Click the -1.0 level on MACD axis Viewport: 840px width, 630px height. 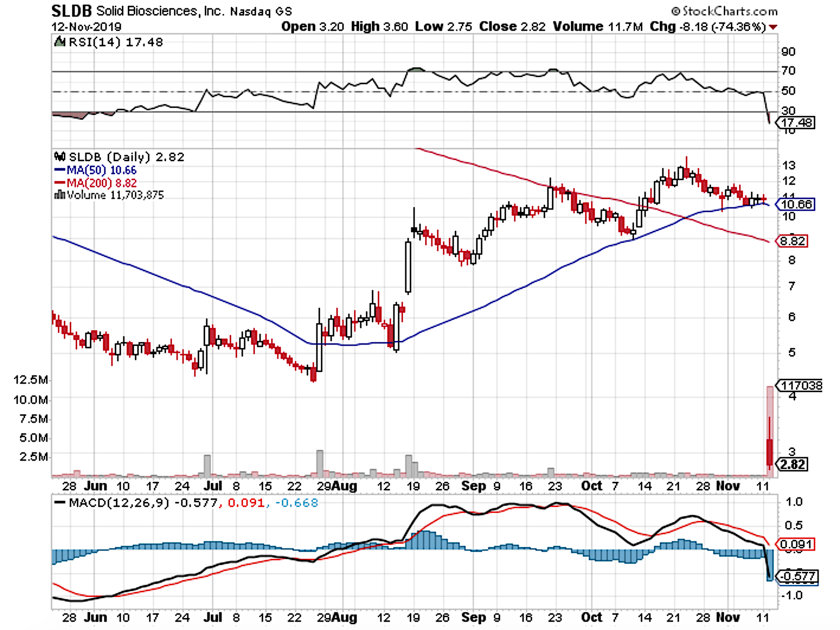click(x=791, y=596)
